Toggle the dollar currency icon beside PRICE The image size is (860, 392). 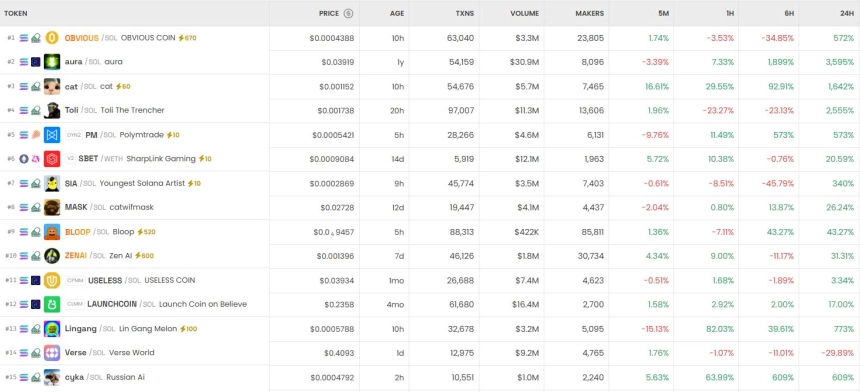pyautogui.click(x=348, y=13)
